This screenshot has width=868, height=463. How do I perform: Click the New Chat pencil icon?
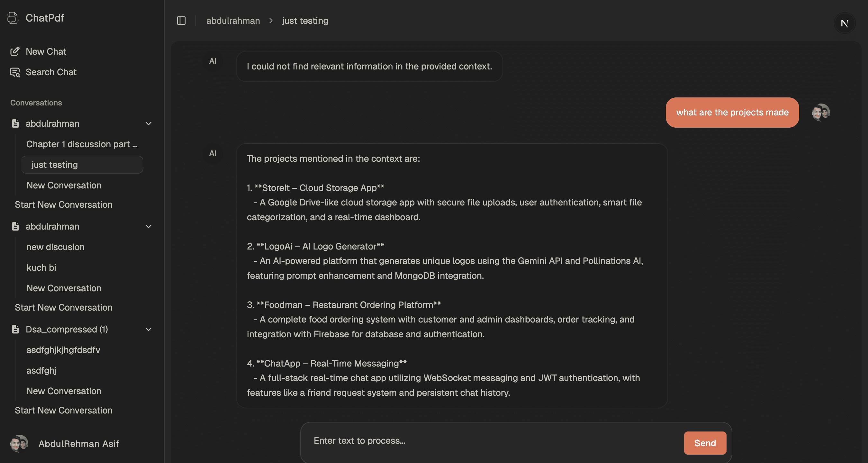[15, 51]
